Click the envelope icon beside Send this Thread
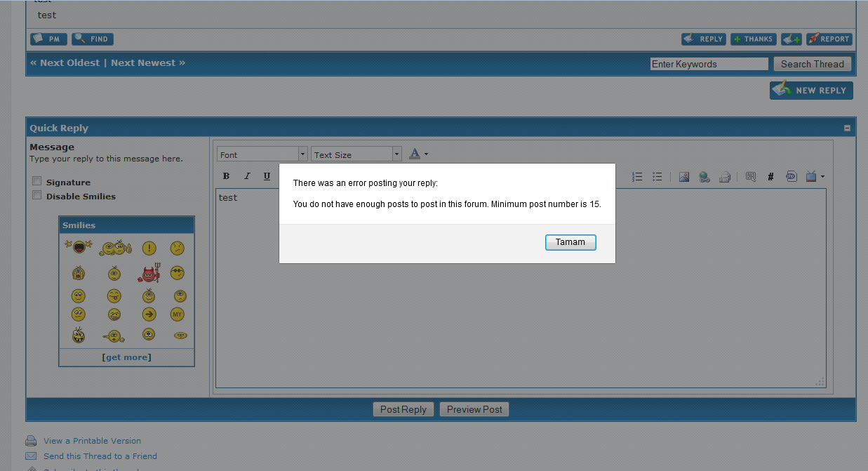This screenshot has width=868, height=471. 31,456
